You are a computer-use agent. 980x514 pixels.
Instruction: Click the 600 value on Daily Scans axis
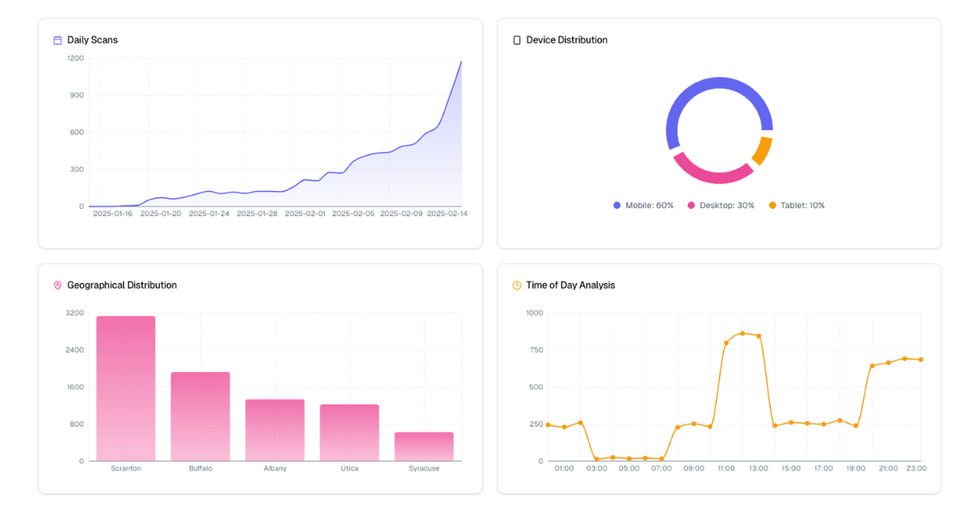coord(77,133)
